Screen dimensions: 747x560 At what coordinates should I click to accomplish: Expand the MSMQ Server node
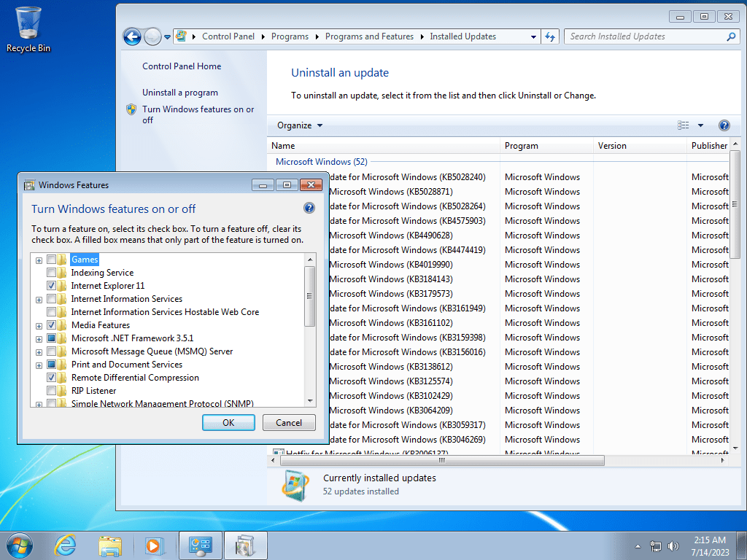(39, 352)
